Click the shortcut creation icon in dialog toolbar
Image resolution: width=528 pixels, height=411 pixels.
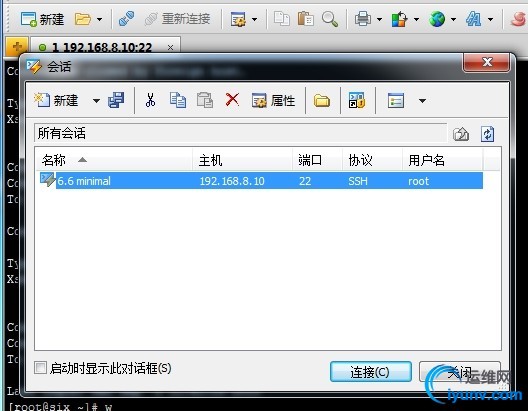coord(357,100)
